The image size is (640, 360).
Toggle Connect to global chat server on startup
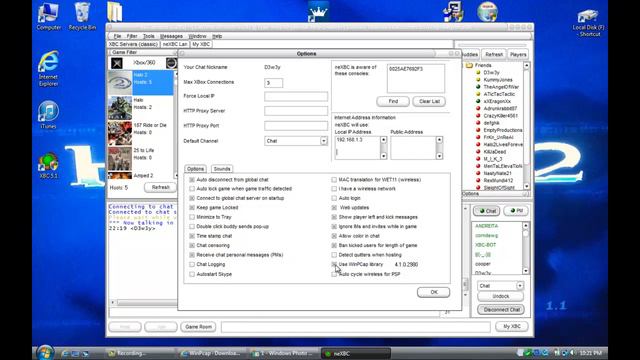tap(192, 198)
